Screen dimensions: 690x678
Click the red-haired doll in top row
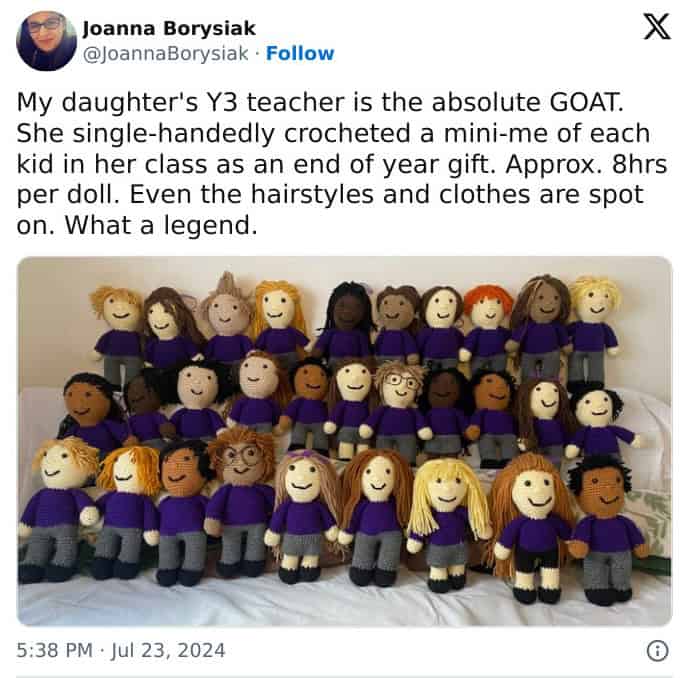(x=488, y=326)
